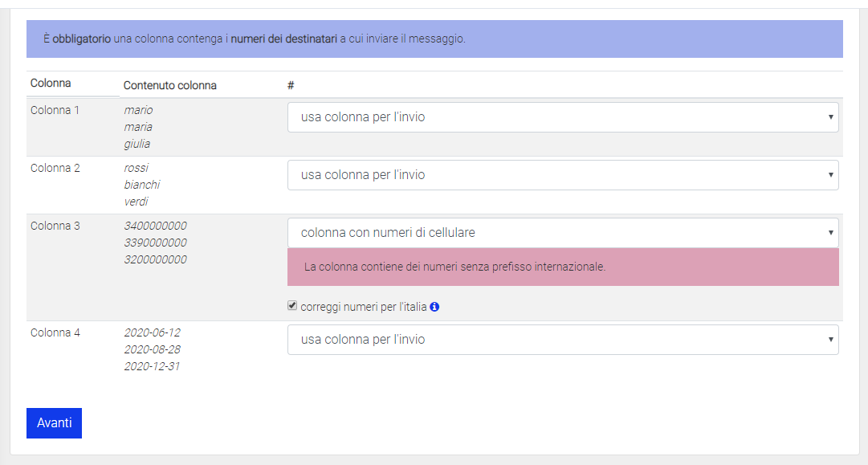Toggle the correggi numeri per l'italia checkbox

tap(293, 306)
